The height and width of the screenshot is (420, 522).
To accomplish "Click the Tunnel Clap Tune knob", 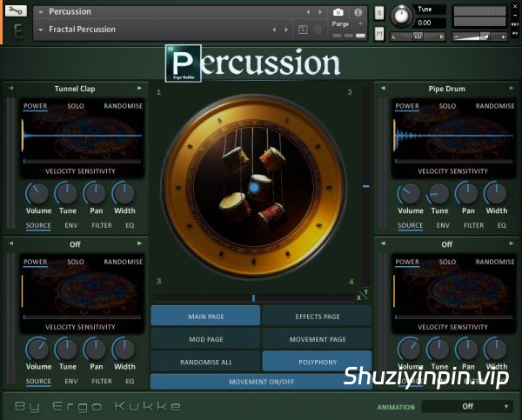I will 66,193.
